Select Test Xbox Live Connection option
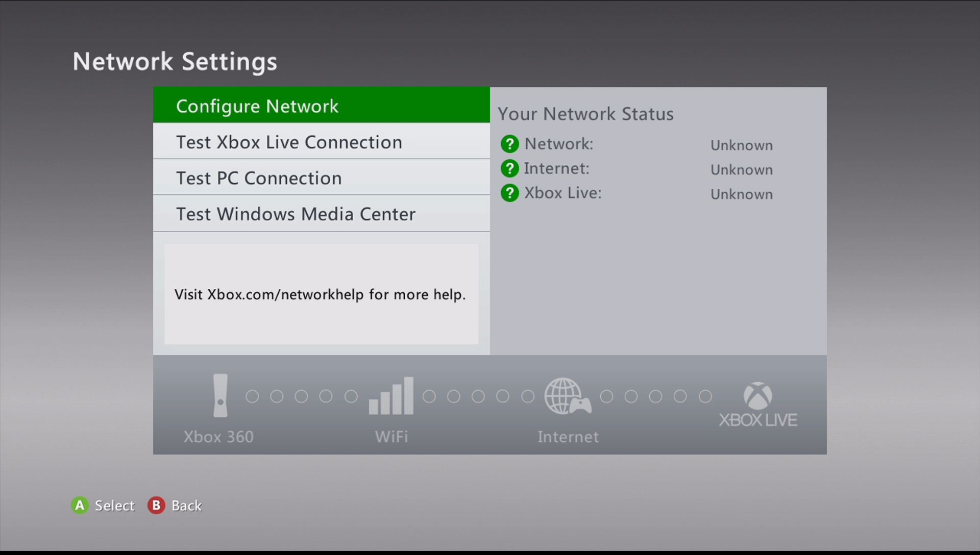 [322, 142]
